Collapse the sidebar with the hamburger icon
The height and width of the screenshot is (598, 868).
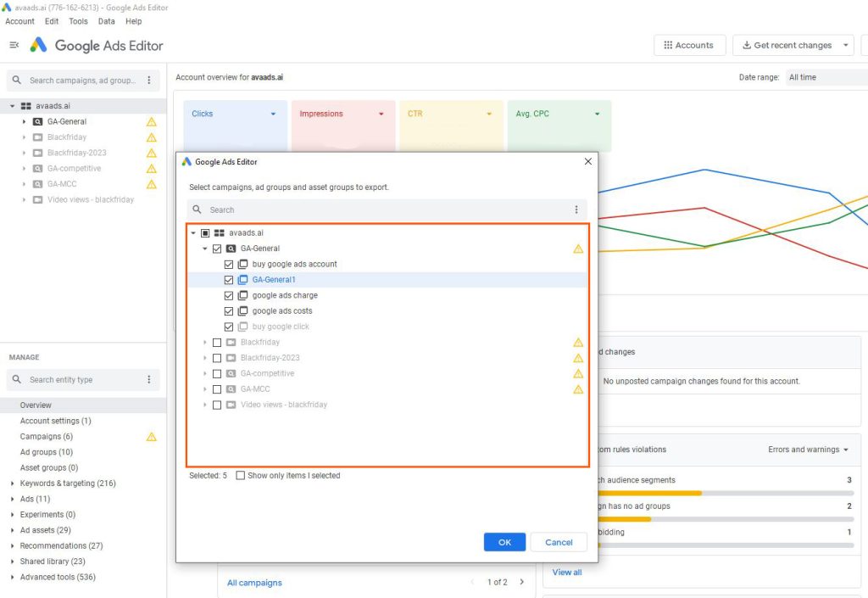point(14,45)
